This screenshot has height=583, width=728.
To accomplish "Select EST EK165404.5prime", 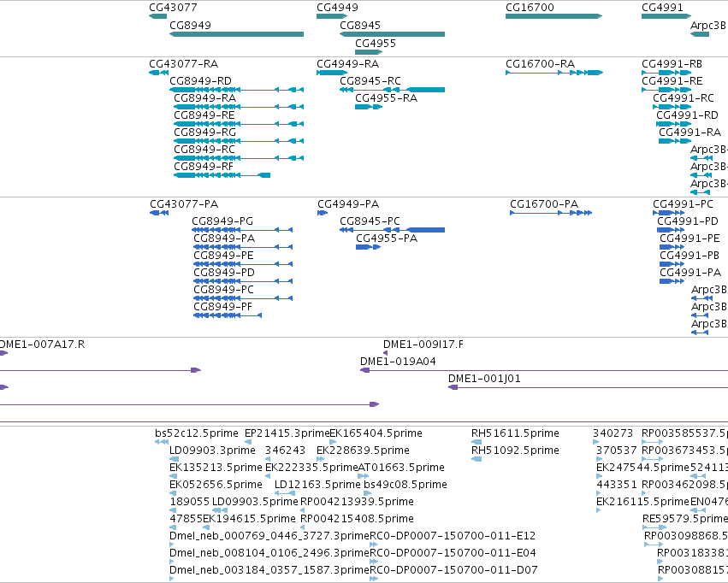I will (333, 442).
